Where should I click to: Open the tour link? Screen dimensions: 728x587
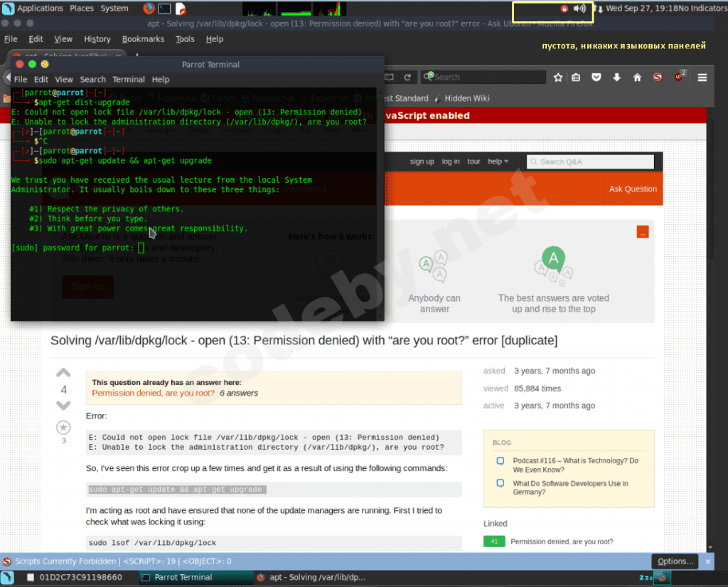pos(473,162)
